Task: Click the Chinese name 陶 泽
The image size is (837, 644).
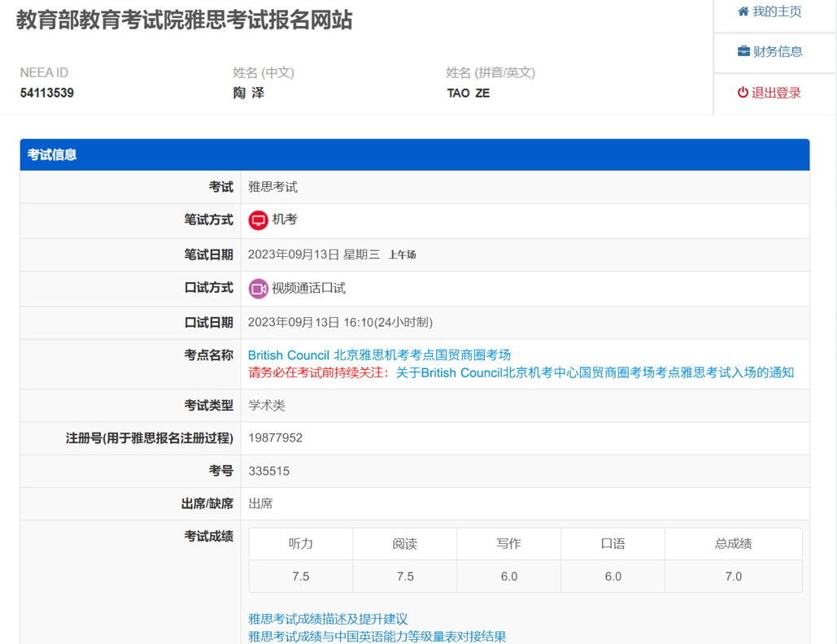Action: pos(249,93)
